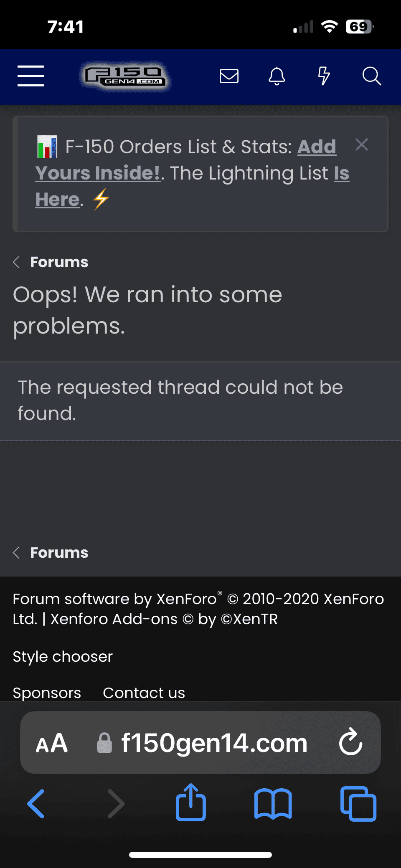Reload the page with refresh icon
This screenshot has height=868, width=401.
[350, 742]
